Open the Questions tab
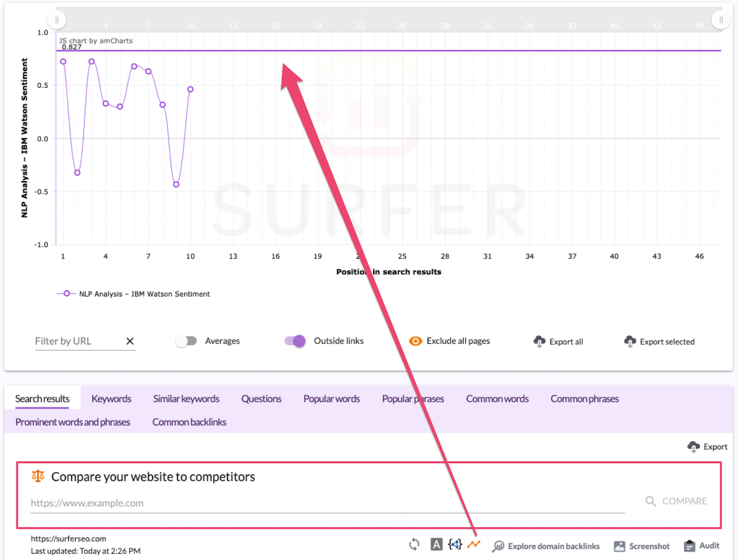 pos(262,399)
